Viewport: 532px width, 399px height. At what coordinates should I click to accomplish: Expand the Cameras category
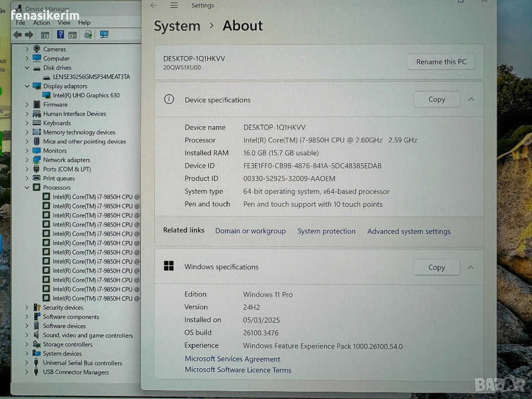tap(27, 49)
